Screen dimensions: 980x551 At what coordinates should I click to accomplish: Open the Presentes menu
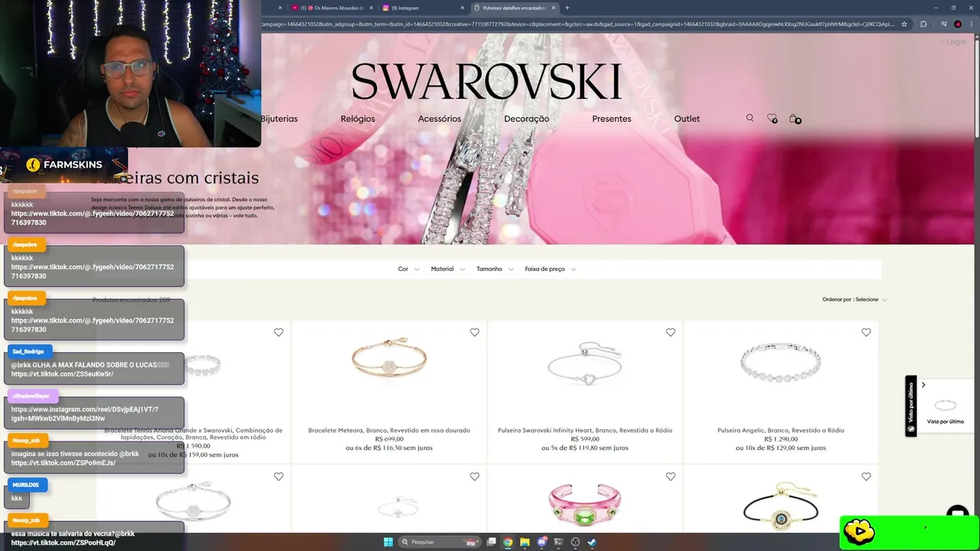pos(612,119)
